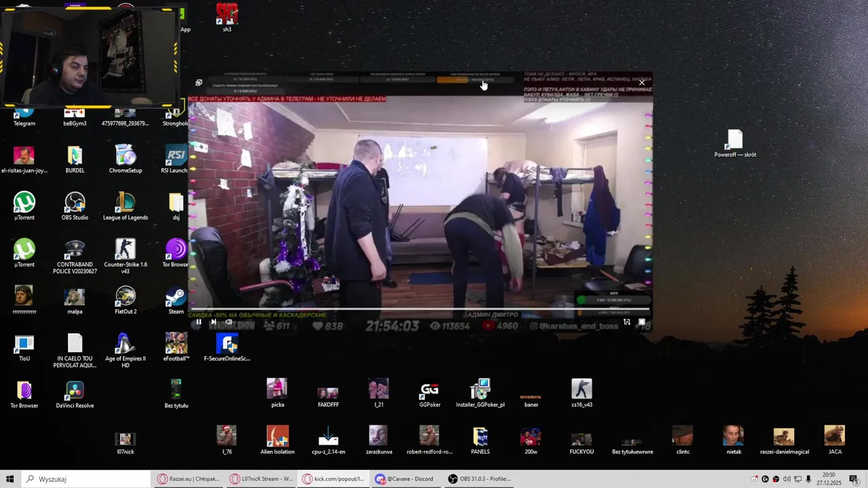Screen dimensions: 868x488
Task: Open CONTRABAND POLICE desktop icon
Action: (x=75, y=257)
